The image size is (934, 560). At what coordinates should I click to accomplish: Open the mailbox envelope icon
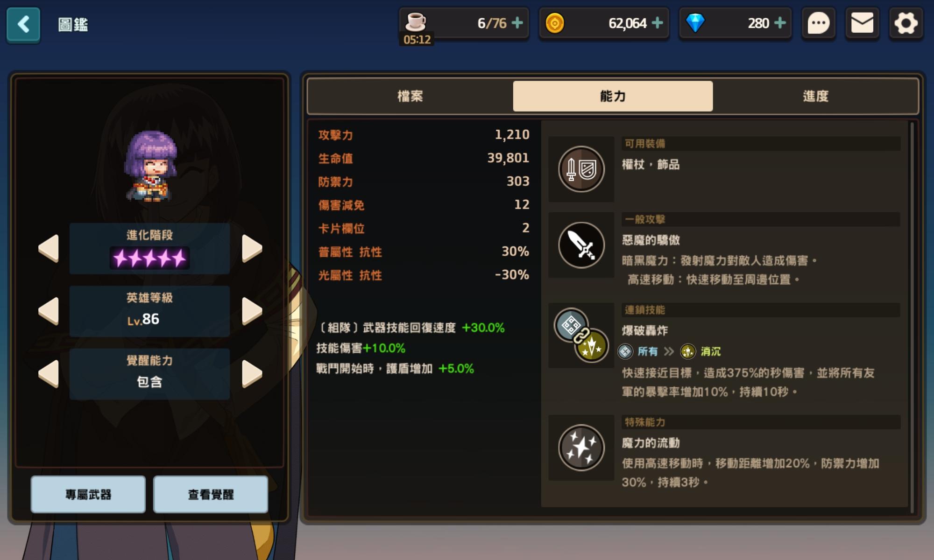pos(862,23)
